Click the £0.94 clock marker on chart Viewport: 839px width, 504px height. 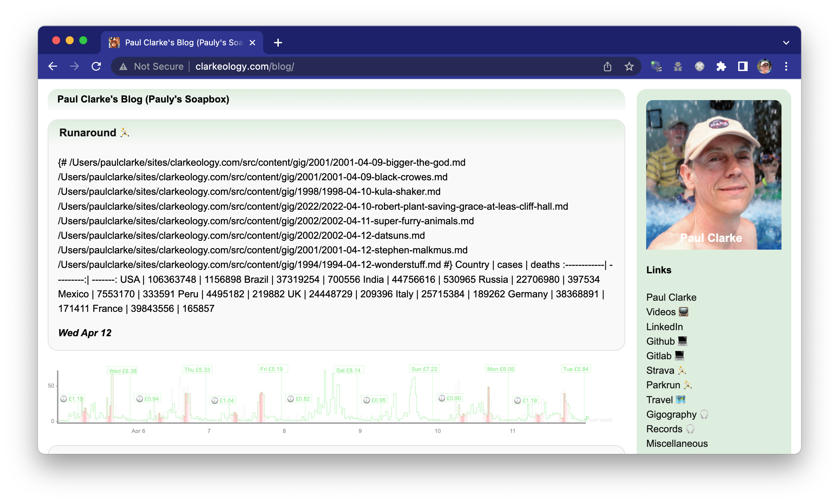pyautogui.click(x=148, y=399)
